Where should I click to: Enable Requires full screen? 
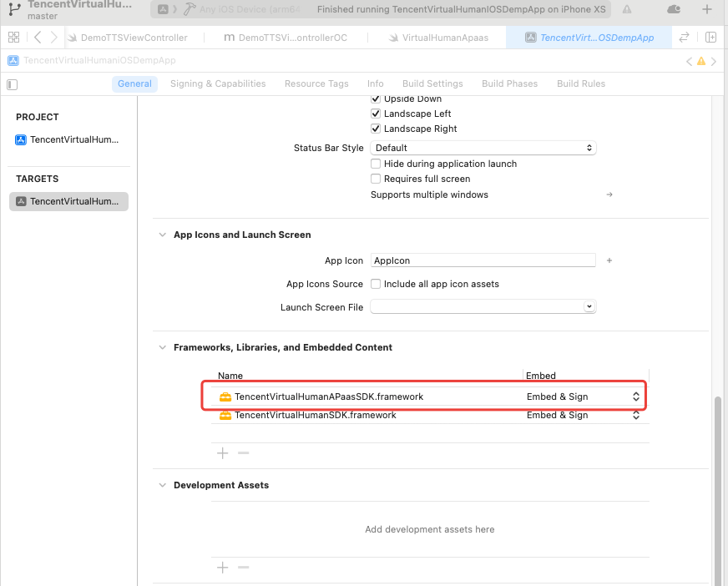376,179
